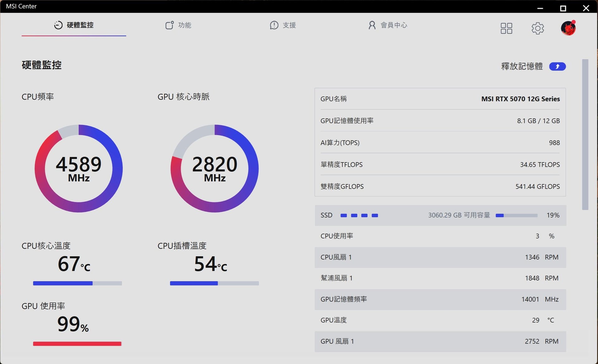
Task: Click the vertical scrollbar on the right
Action: pos(585,135)
